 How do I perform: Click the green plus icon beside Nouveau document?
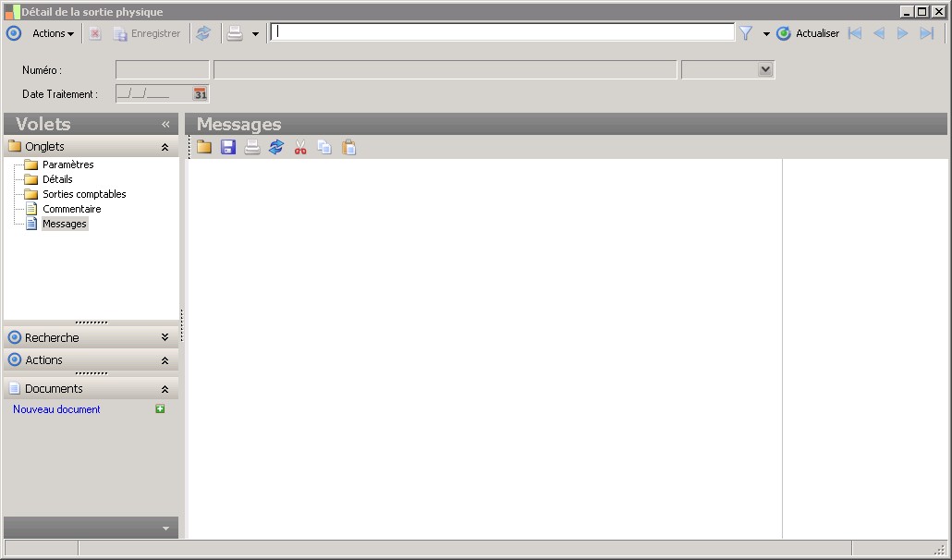click(x=160, y=409)
